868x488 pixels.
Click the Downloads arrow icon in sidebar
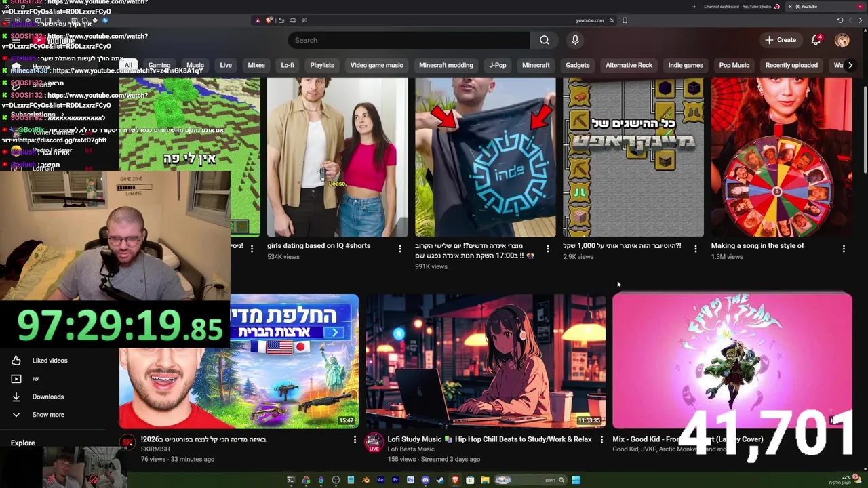pos(16,396)
